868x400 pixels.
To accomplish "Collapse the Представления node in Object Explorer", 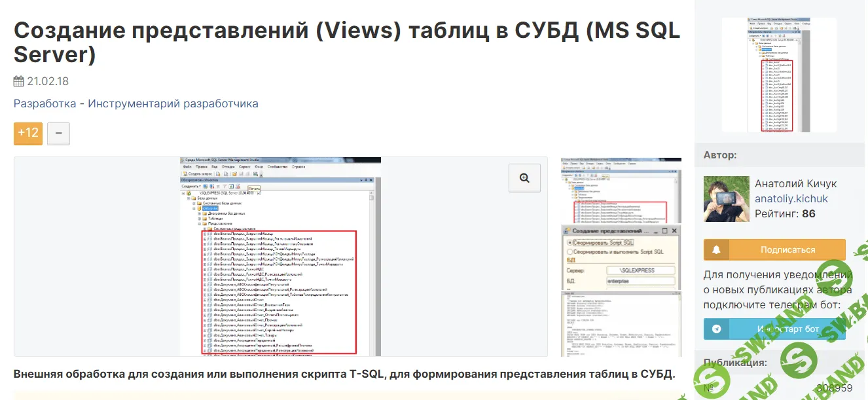I will pos(199,223).
